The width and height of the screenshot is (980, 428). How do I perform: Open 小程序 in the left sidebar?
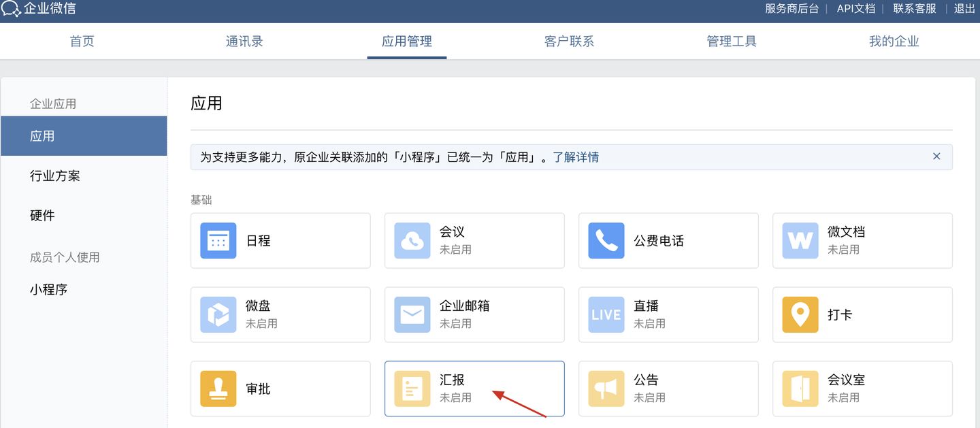pyautogui.click(x=48, y=290)
